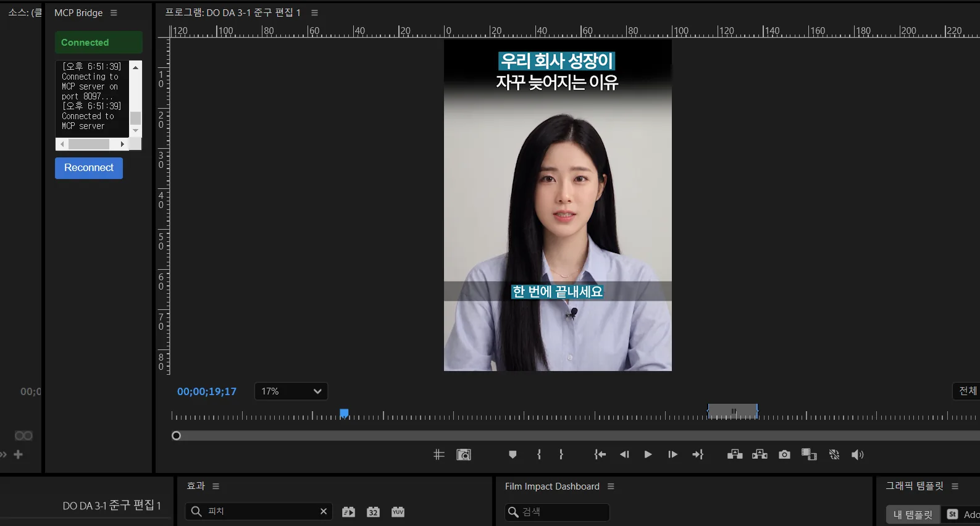
Task: Open Program Monitor panel menu
Action: (x=314, y=13)
